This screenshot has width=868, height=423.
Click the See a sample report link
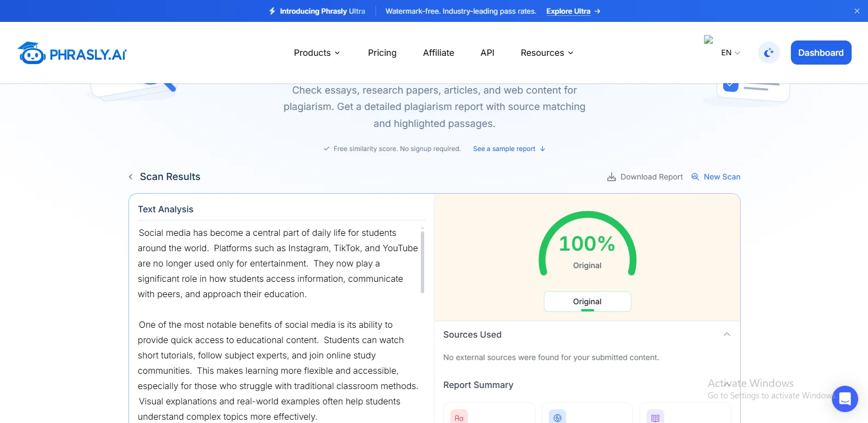tap(509, 149)
